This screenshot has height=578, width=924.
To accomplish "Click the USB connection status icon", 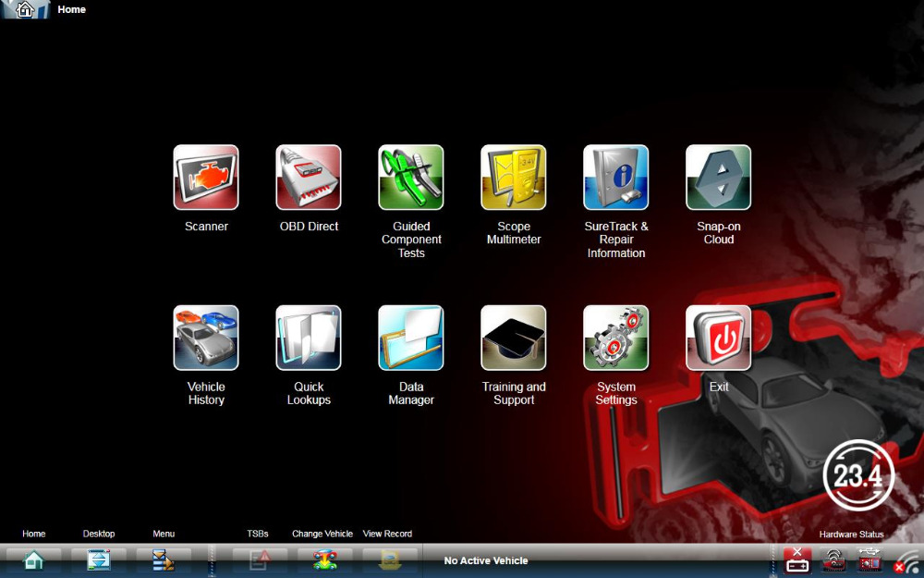I will tap(869, 560).
